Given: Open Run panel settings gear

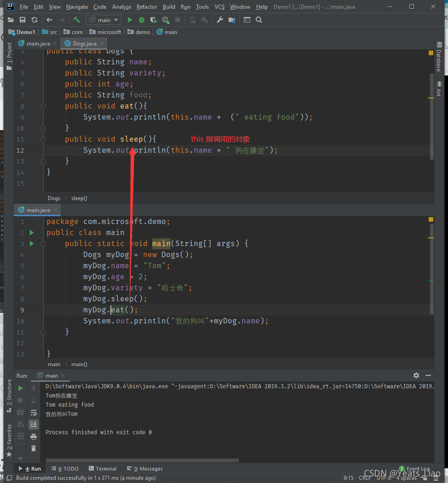Looking at the screenshot, I should click(x=416, y=375).
